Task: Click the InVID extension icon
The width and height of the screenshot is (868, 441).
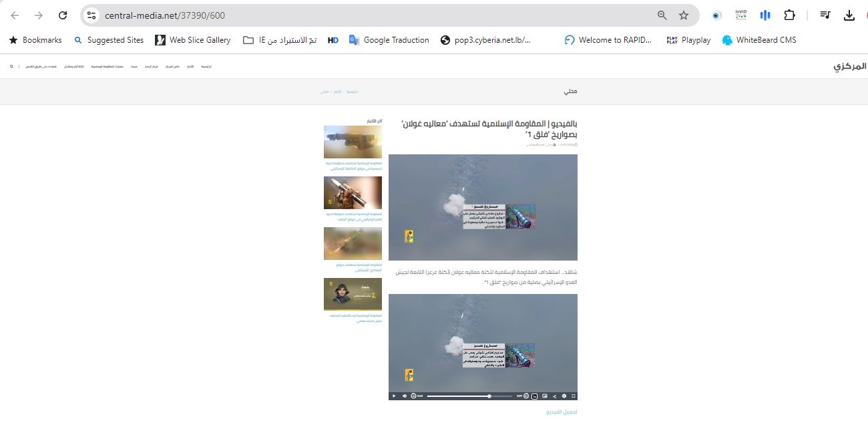Action: pos(740,15)
